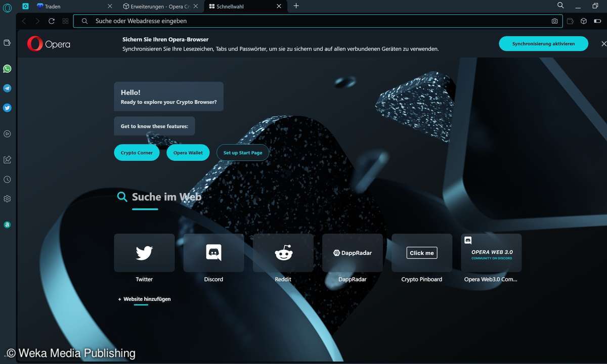Open History from the sidebar clock icon
The image size is (607, 364).
[x=7, y=179]
